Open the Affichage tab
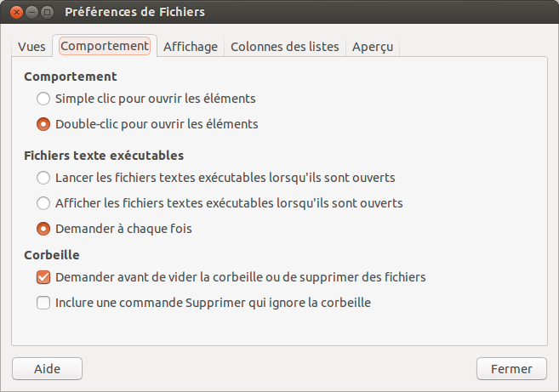Image resolution: width=559 pixels, height=392 pixels. [x=191, y=47]
